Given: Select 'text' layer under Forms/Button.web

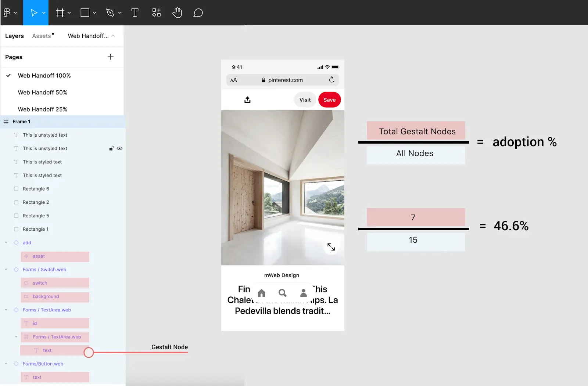Looking at the screenshot, I should 55,377.
